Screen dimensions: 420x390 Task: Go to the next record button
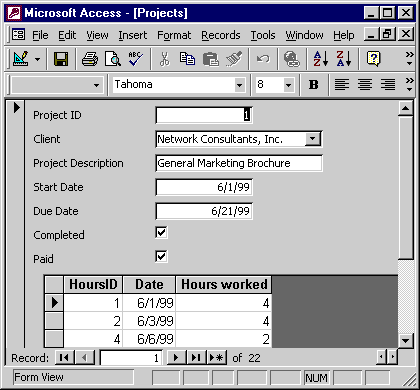tap(177, 358)
